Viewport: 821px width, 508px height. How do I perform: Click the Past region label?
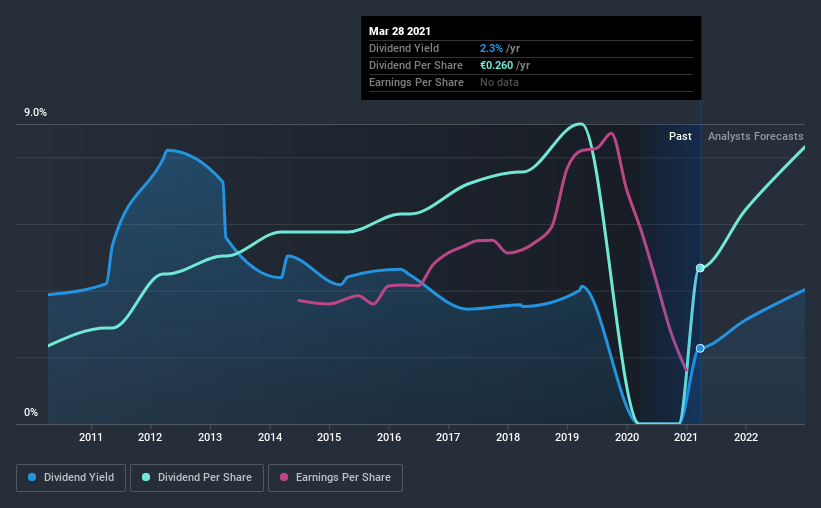pos(680,136)
